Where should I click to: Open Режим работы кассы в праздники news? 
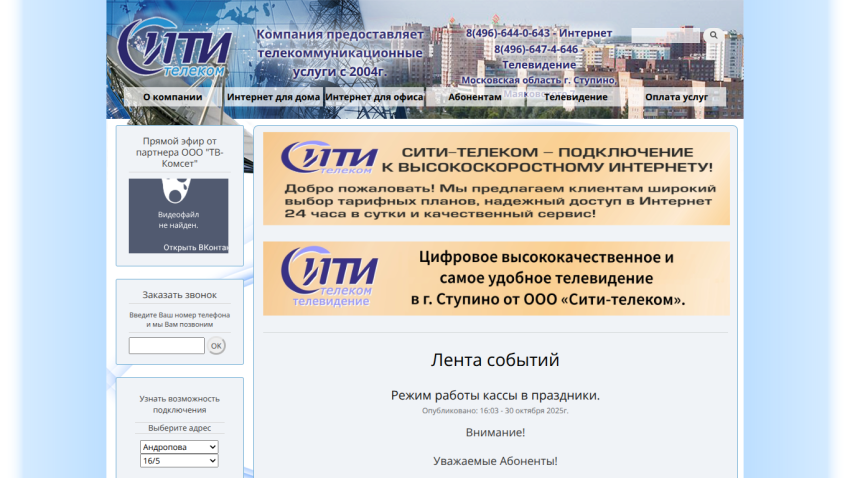495,396
